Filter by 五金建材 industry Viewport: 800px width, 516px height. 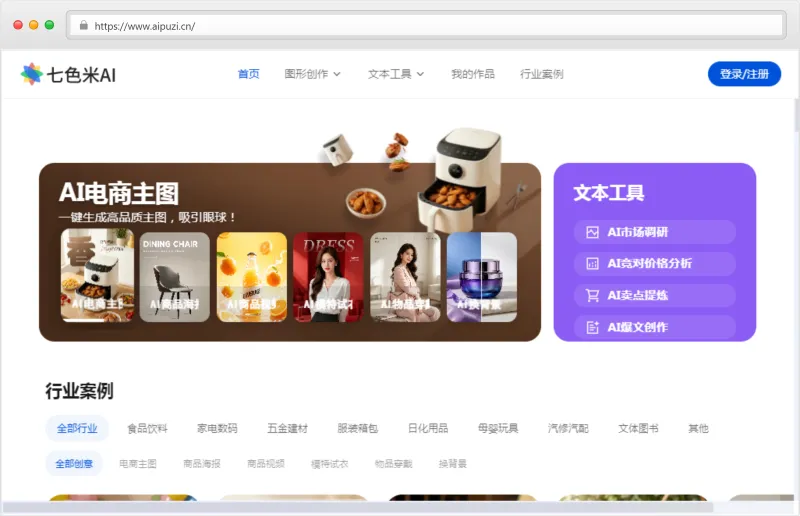(288, 428)
